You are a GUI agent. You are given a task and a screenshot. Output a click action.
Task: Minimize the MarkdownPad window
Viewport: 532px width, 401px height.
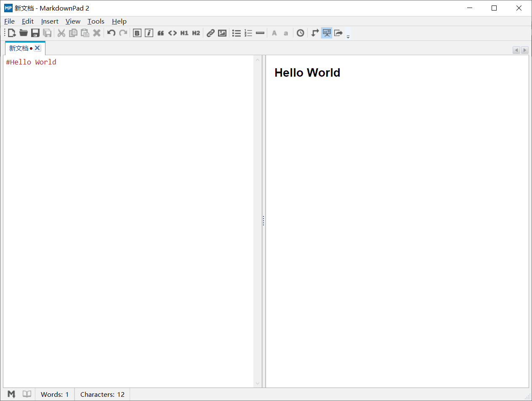click(x=470, y=8)
